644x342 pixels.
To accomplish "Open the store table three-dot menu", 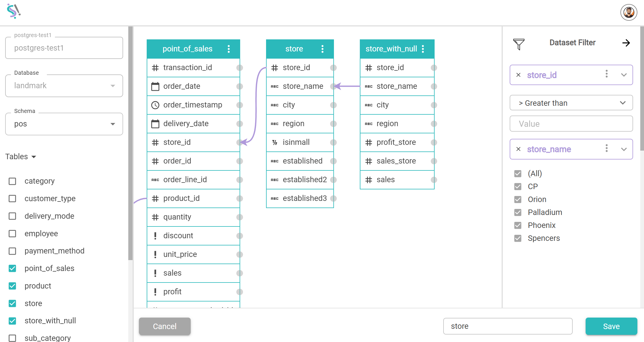I will point(322,49).
